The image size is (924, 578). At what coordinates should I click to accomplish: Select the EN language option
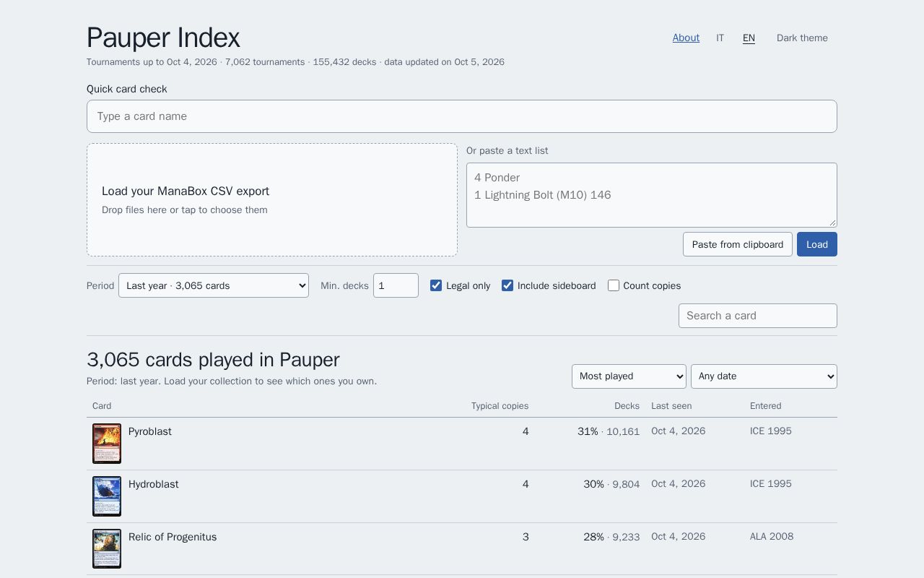749,38
